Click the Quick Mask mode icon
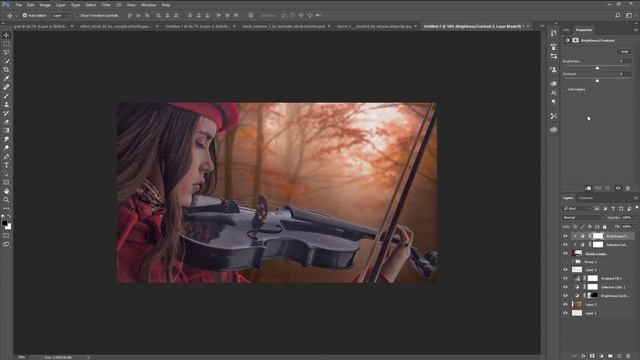The image size is (640, 360). pos(6,236)
